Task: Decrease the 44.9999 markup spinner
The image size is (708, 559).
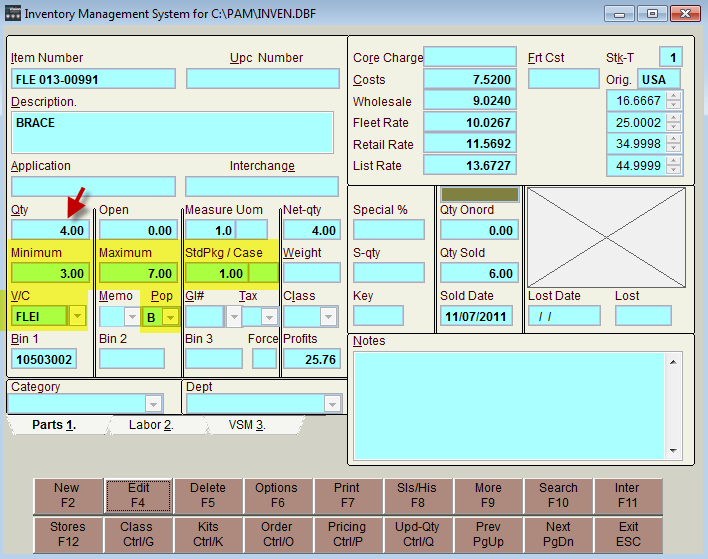Action: click(673, 169)
